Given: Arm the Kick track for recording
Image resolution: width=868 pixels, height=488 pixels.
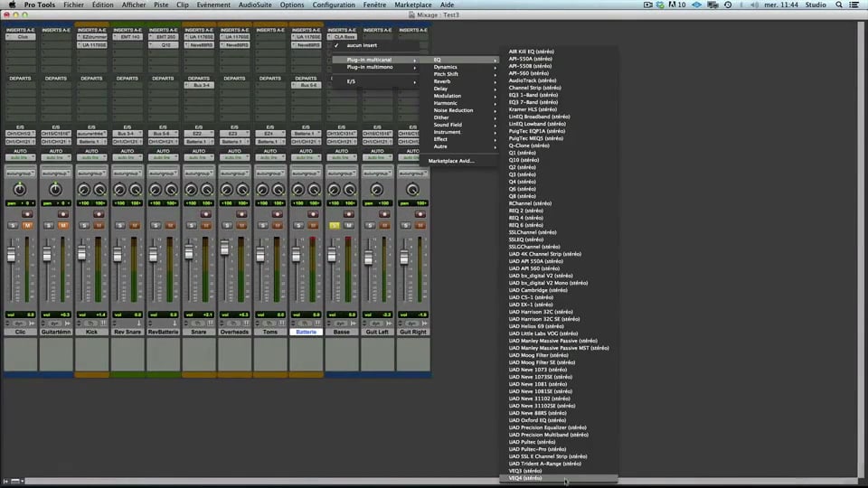Looking at the screenshot, I should (99, 214).
